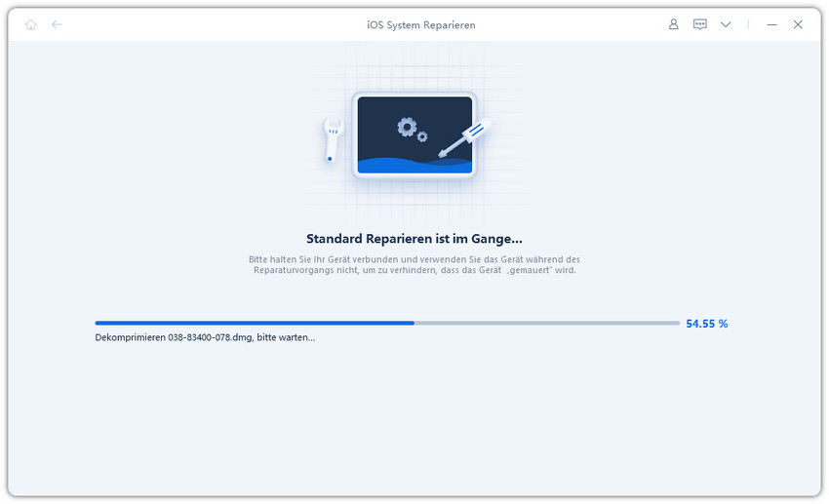Click the Bitte halten Sie Ihr Gerät verbunden notice
The image size is (829, 504).
414,265
